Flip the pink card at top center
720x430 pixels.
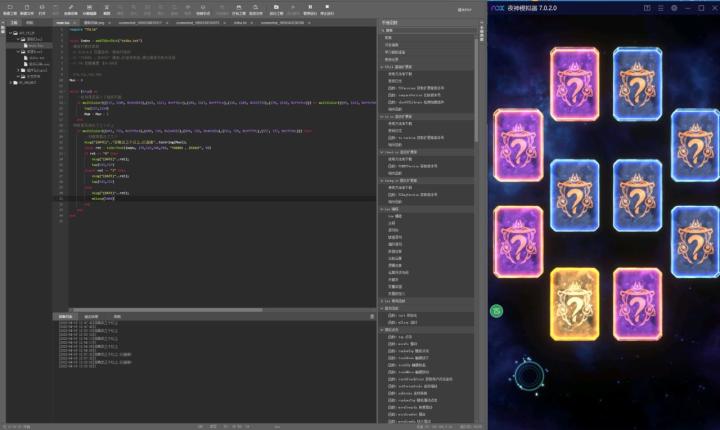pyautogui.click(x=575, y=84)
